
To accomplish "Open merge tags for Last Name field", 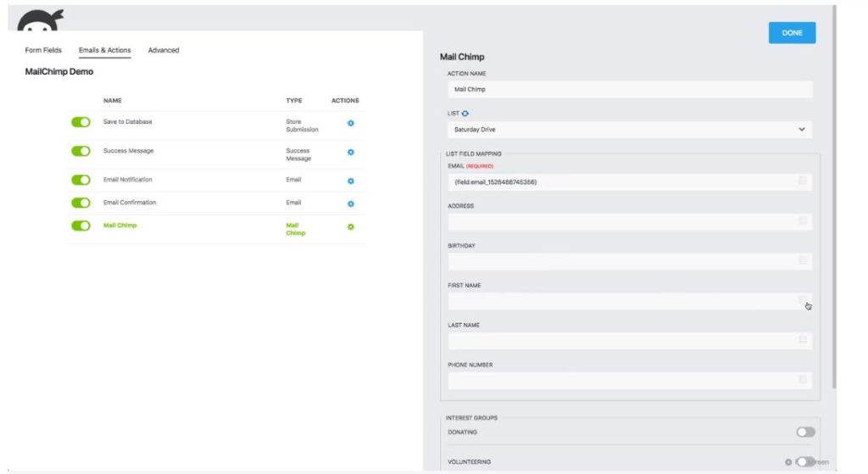I will [x=802, y=340].
